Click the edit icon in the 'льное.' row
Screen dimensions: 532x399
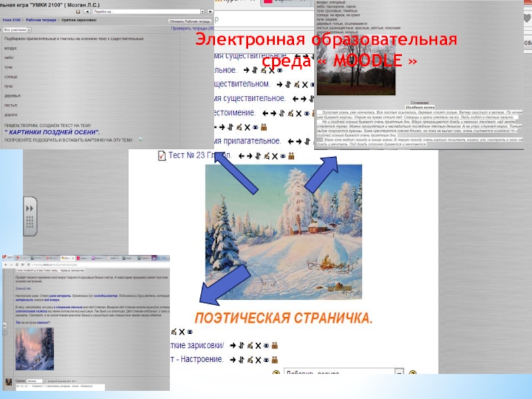coord(263,70)
